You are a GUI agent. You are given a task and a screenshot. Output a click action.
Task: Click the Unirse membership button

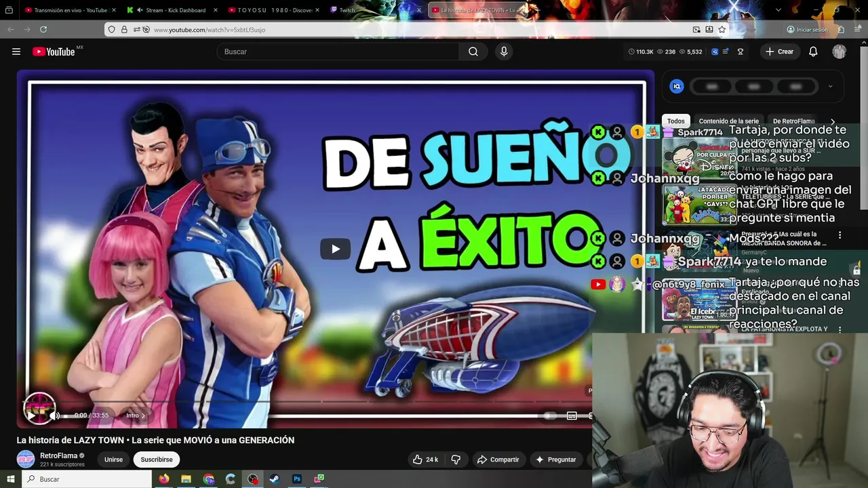tap(113, 460)
